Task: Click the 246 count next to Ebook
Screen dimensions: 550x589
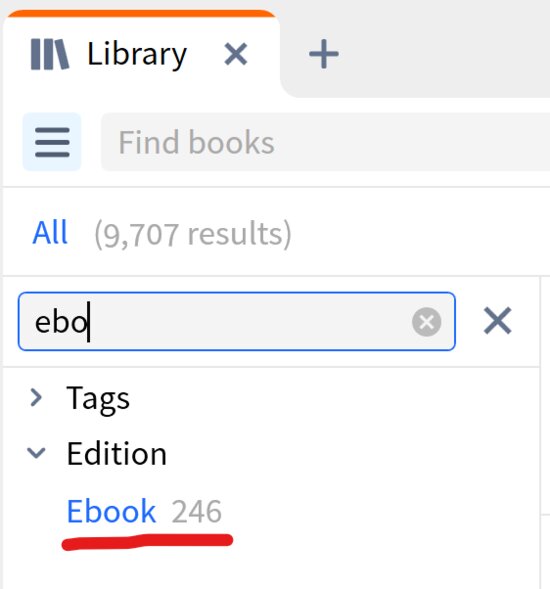Action: pyautogui.click(x=196, y=512)
